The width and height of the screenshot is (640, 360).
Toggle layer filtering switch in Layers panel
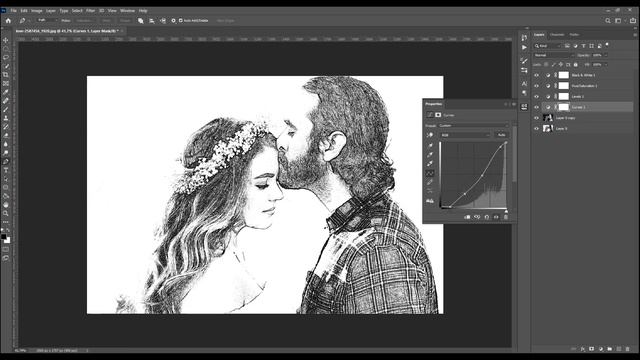pyautogui.click(x=607, y=45)
